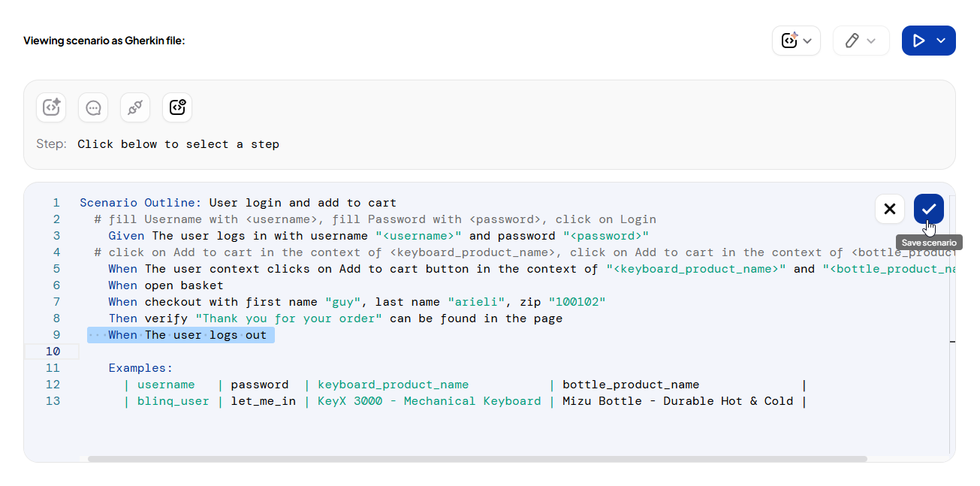Cancel scenario editing with the X button
Screen dimensions: 980x486
pyautogui.click(x=890, y=209)
